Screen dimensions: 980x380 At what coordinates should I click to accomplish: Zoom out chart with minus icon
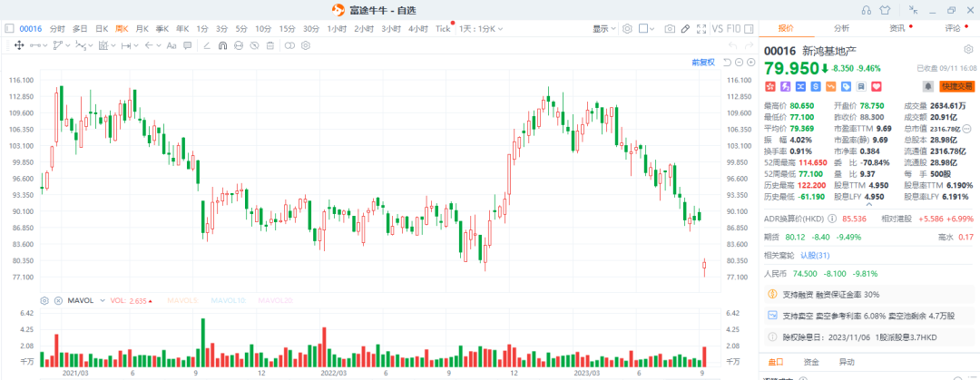pos(739,62)
